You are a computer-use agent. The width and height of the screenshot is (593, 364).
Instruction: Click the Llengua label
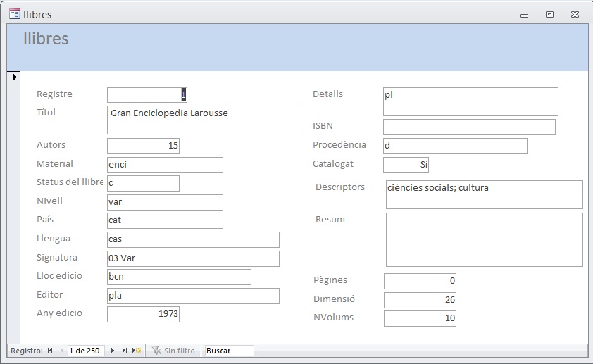[54, 239]
